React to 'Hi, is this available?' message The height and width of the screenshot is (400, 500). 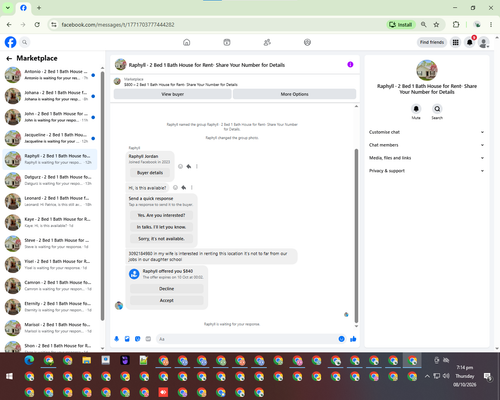(x=175, y=188)
